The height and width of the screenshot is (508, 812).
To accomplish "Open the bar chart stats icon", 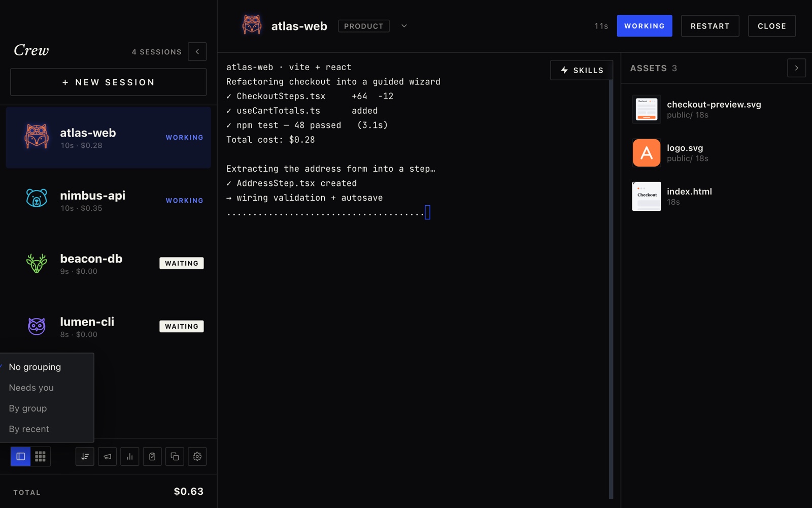I will [130, 457].
